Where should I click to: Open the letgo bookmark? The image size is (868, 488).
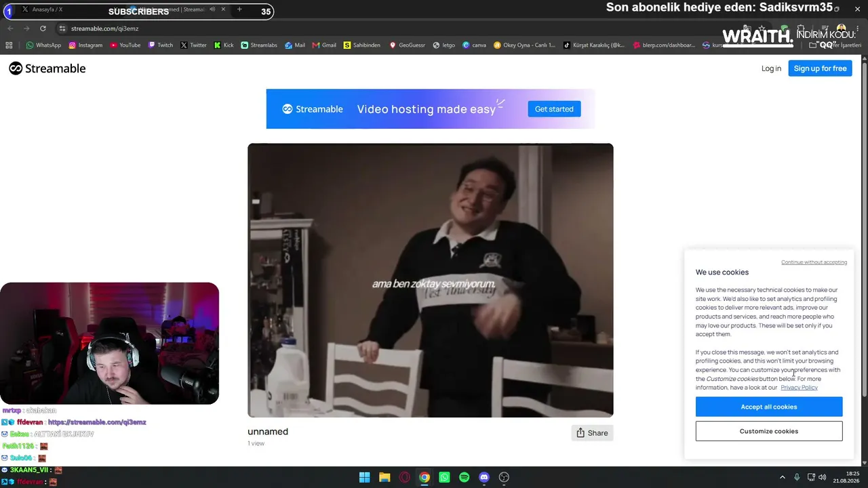tap(443, 45)
